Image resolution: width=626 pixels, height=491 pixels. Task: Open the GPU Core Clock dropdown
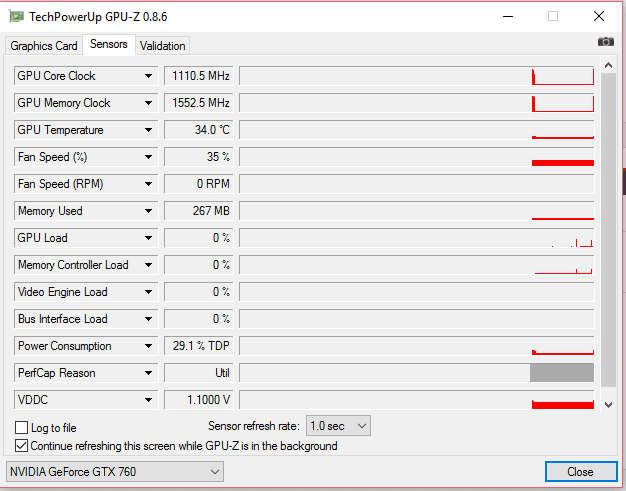(149, 76)
